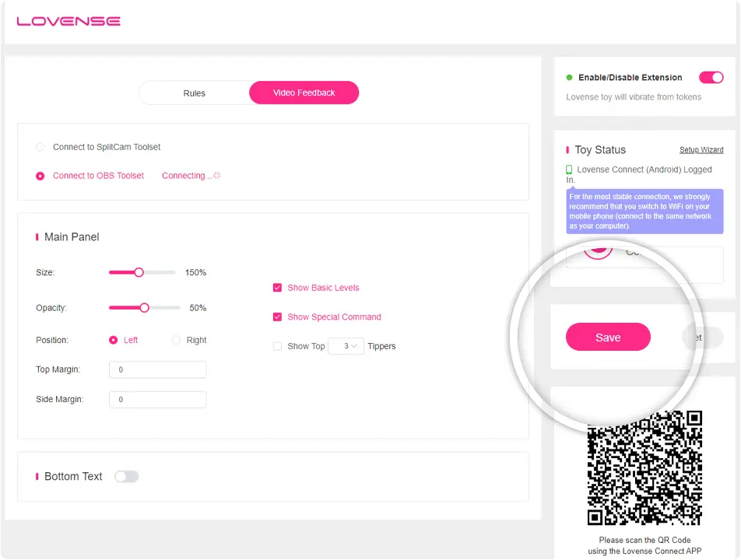Screen dimensions: 741x560
Task: Click the green phone icon by Lovense Connect
Action: point(569,170)
